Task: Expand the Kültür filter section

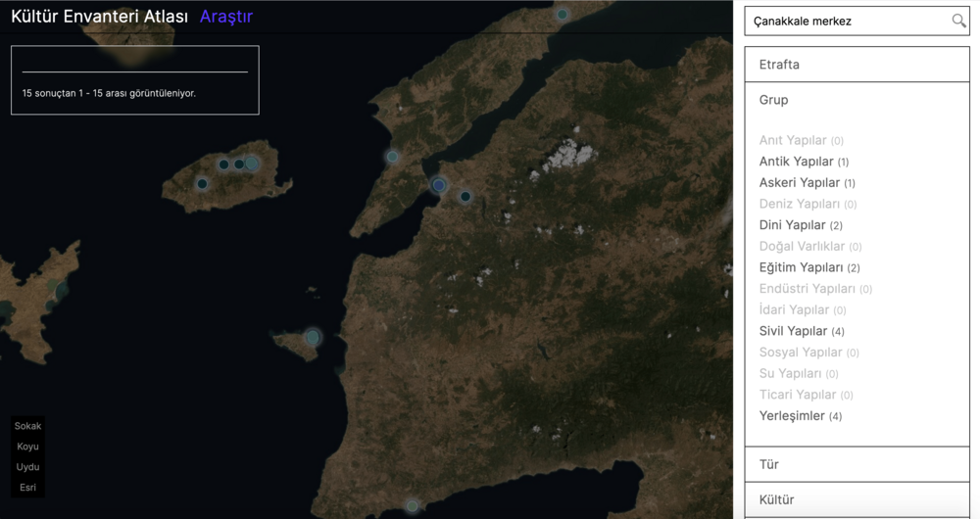Action: (x=856, y=499)
